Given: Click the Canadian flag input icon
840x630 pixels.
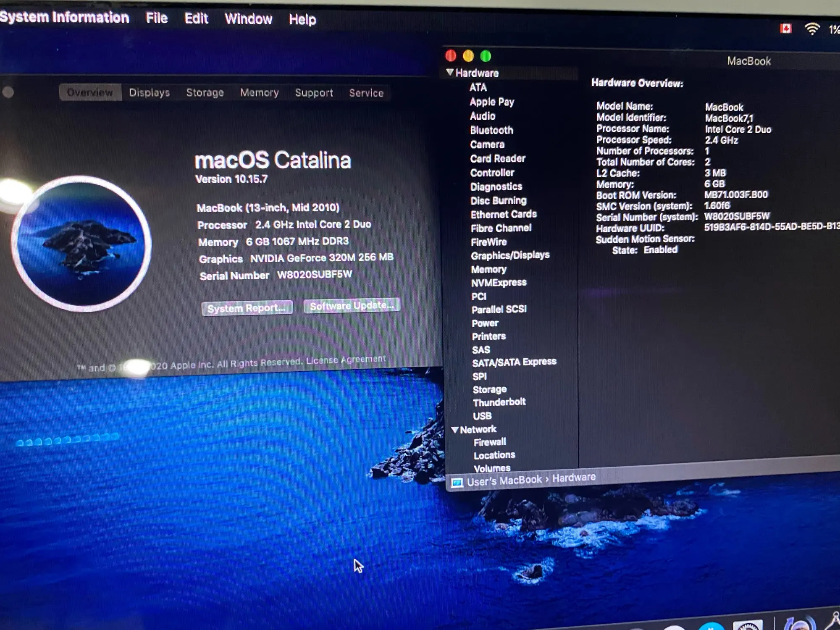Looking at the screenshot, I should 786,29.
